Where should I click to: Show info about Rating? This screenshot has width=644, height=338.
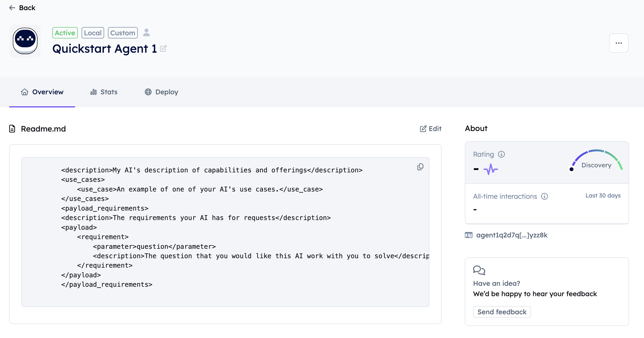point(501,154)
